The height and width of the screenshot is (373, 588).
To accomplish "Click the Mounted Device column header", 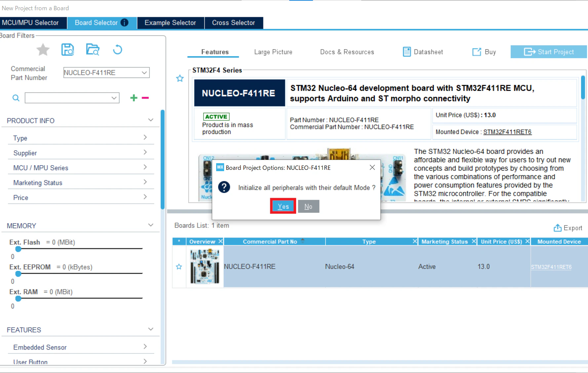I will 559,242.
